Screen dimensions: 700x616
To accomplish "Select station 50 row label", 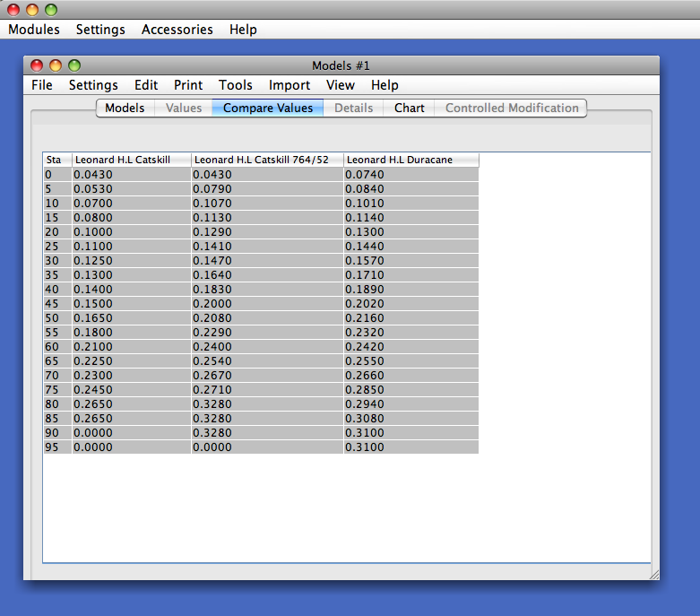I will [57, 318].
